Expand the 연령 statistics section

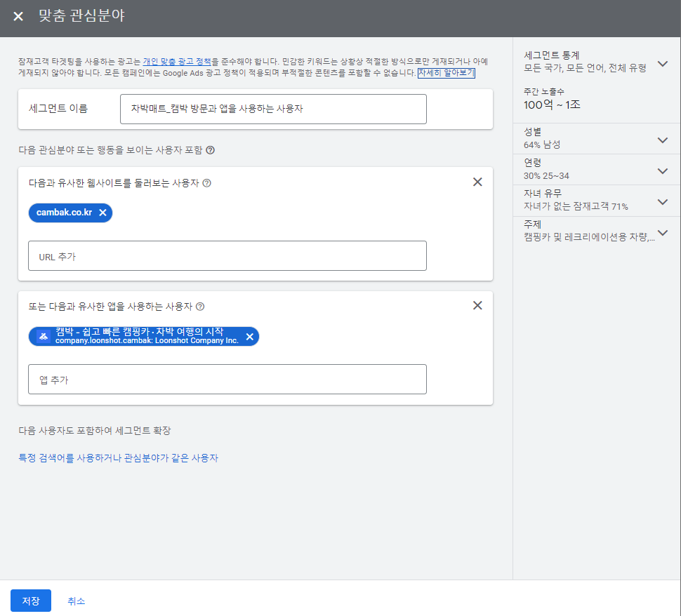pos(662,171)
